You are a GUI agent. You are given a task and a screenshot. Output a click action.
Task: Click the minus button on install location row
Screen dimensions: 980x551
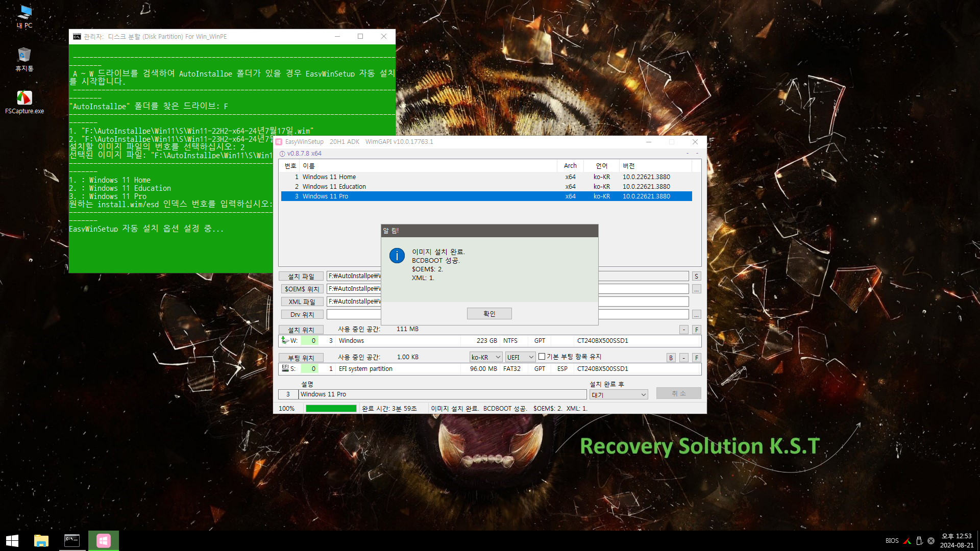click(x=684, y=330)
